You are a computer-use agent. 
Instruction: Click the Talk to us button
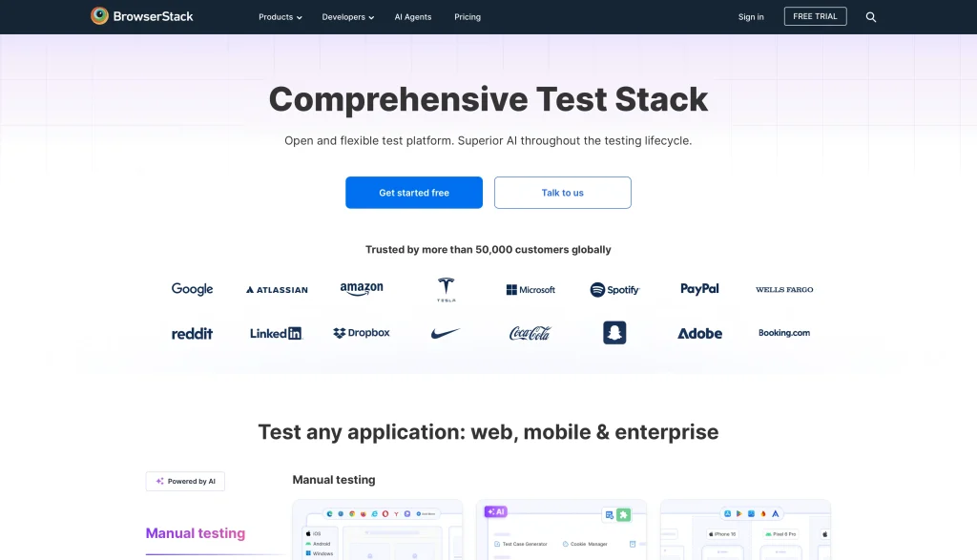[x=562, y=192]
